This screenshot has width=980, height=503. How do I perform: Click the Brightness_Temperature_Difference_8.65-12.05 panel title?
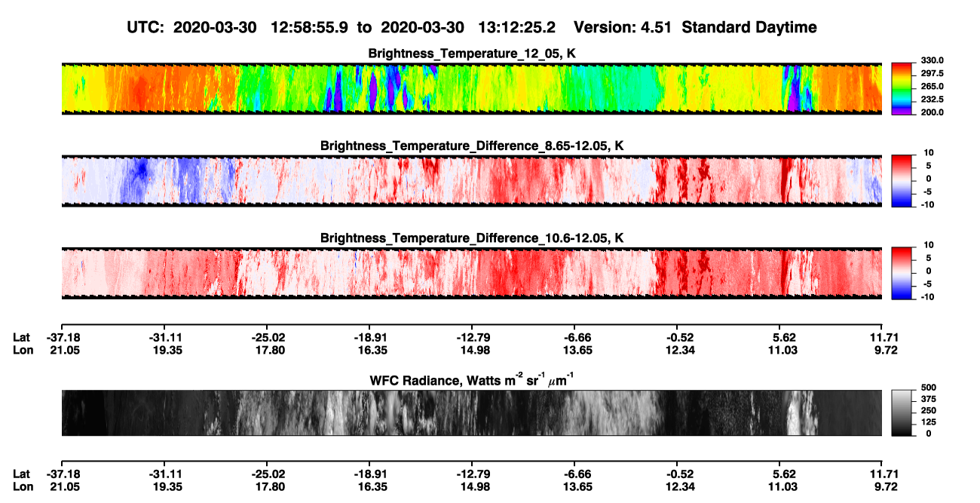[473, 146]
